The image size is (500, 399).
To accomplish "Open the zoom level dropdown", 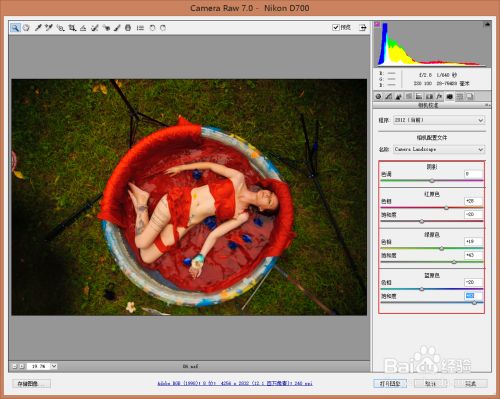I will pos(54,366).
